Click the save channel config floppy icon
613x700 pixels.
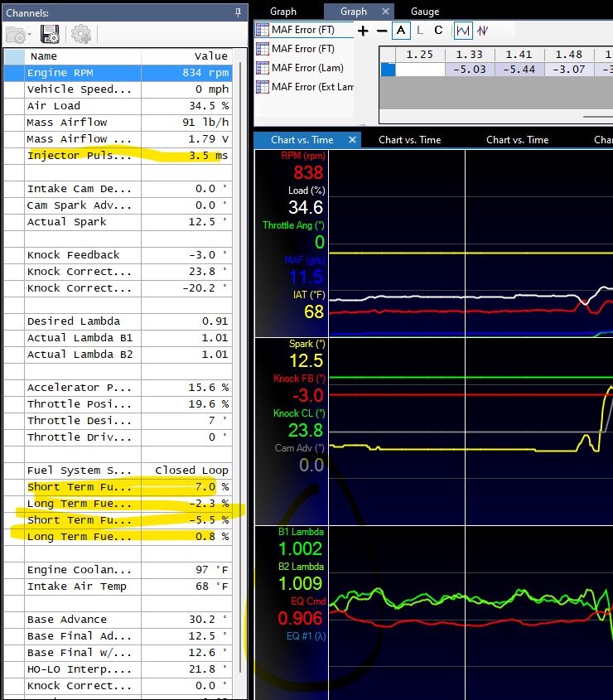(50, 34)
